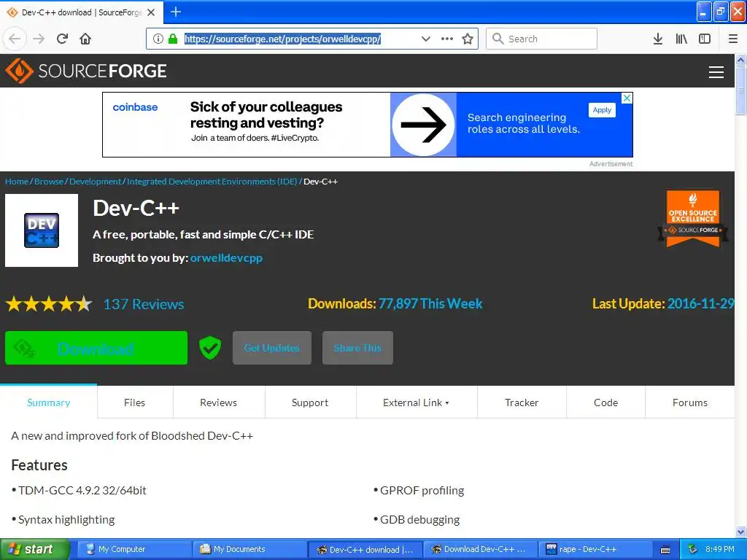Click the system tray icon beside clock
Viewport: 747px width, 560px height.
(x=693, y=549)
